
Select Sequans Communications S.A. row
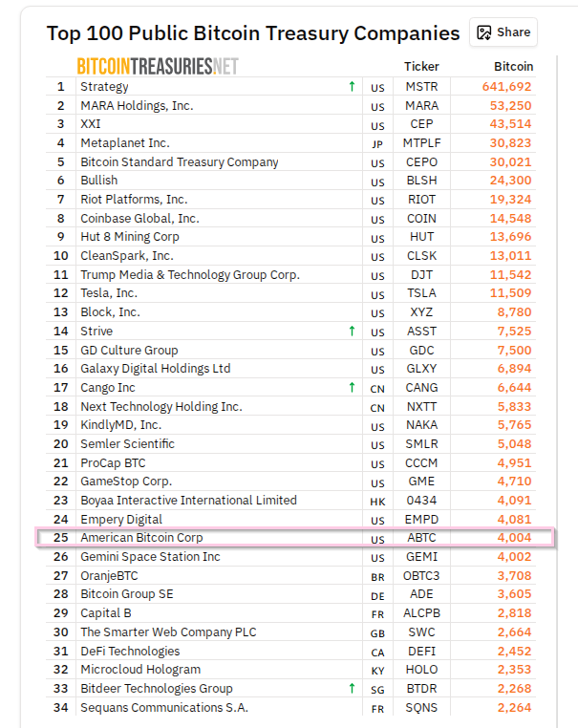coord(163,708)
